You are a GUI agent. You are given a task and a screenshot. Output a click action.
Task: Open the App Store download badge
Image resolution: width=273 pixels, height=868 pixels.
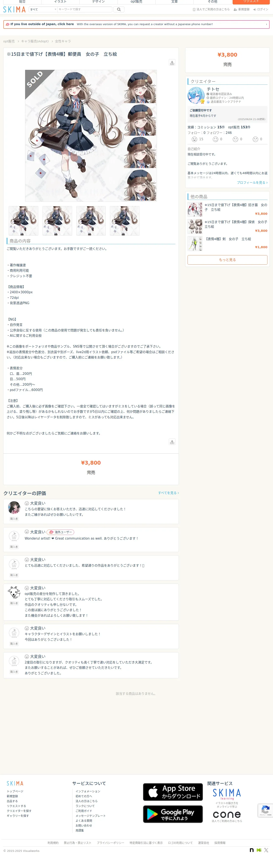pos(173,792)
